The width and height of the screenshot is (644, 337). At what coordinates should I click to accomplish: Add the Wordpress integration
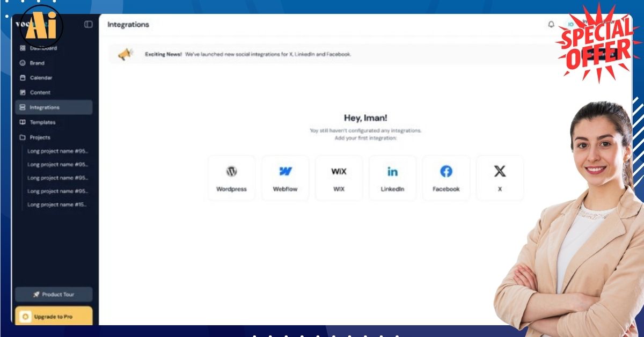click(x=231, y=178)
